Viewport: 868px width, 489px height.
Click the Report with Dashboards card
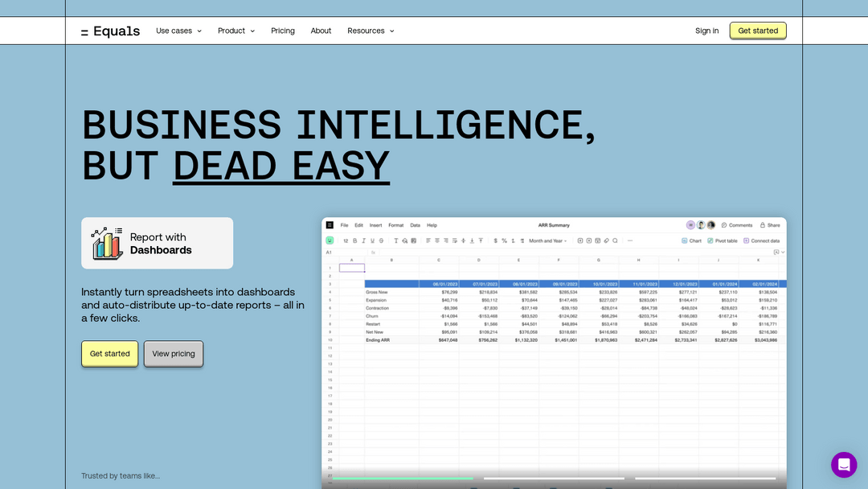click(158, 243)
